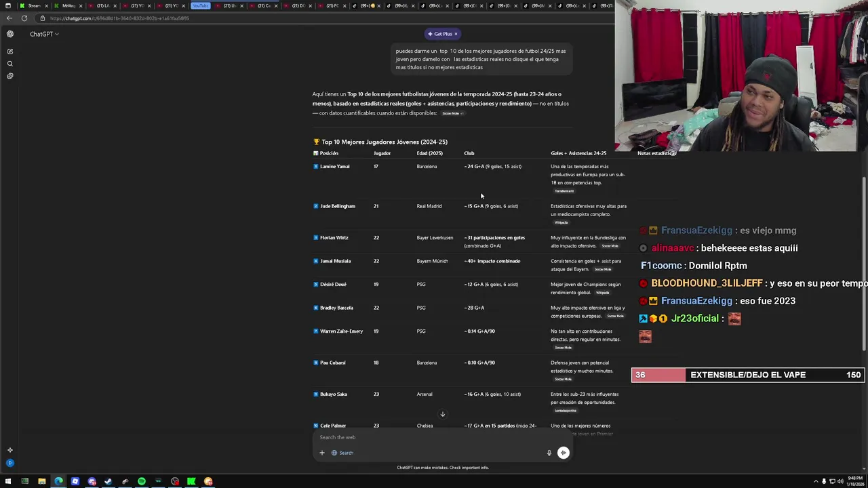Viewport: 868px width, 488px height.
Task: Open the search chats magnifier icon
Action: pyautogui.click(x=9, y=64)
